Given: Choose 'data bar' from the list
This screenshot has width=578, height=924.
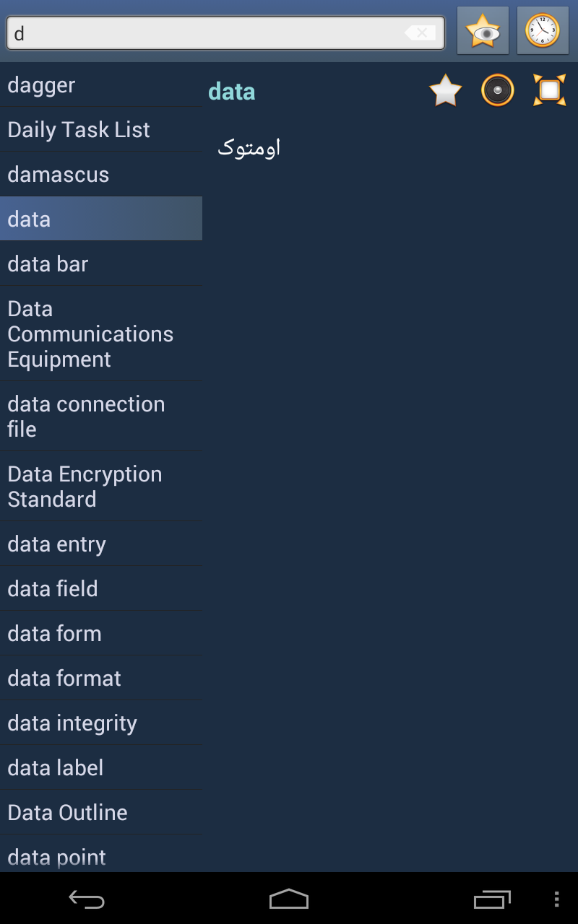Looking at the screenshot, I should point(101,264).
